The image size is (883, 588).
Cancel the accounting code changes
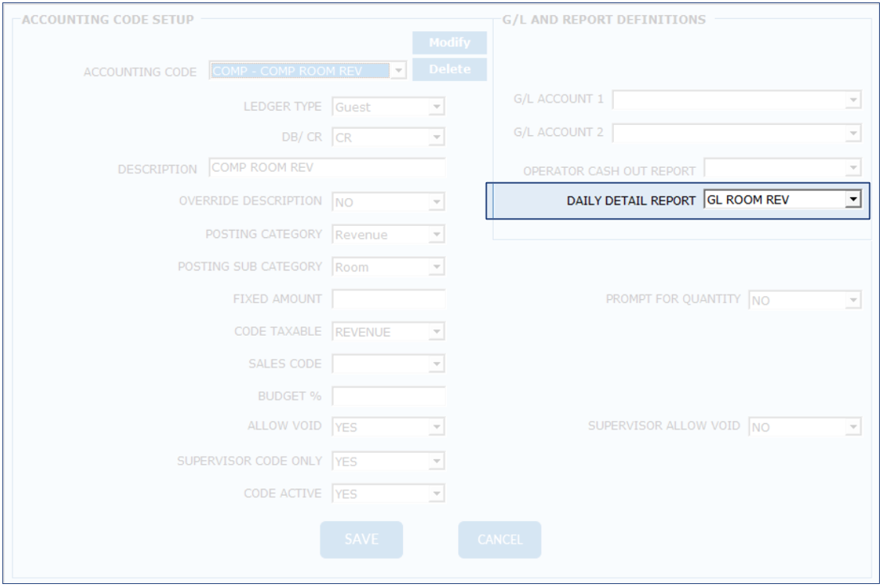499,539
